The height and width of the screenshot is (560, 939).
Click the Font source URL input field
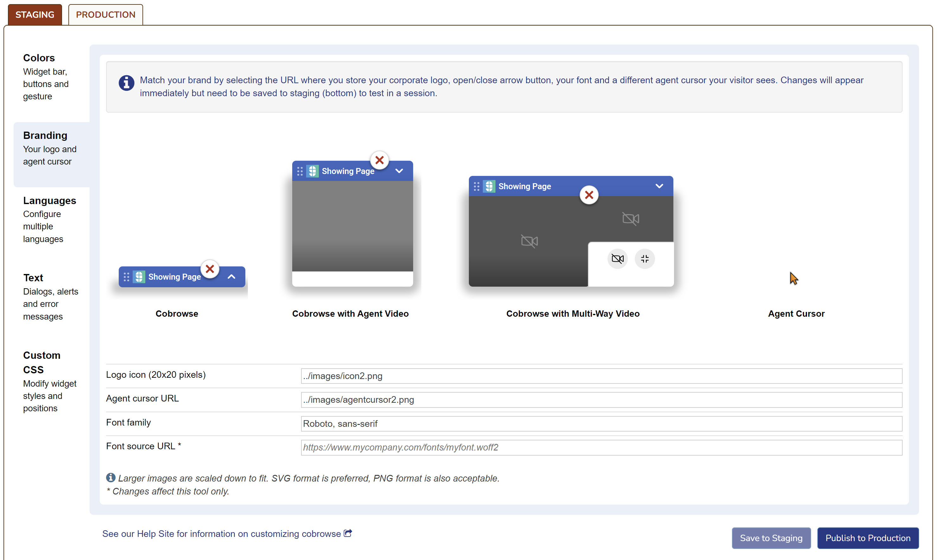(601, 448)
